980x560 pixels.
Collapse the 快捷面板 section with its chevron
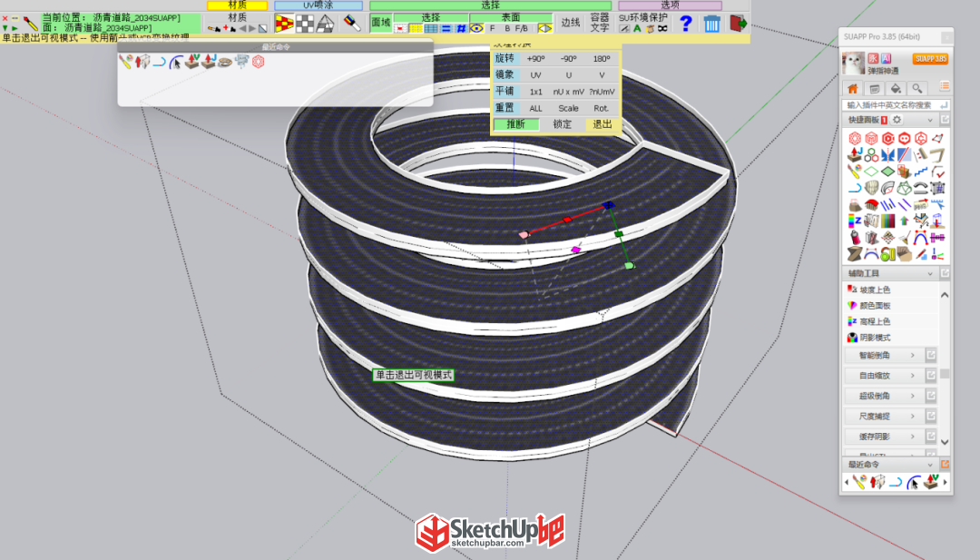(929, 120)
